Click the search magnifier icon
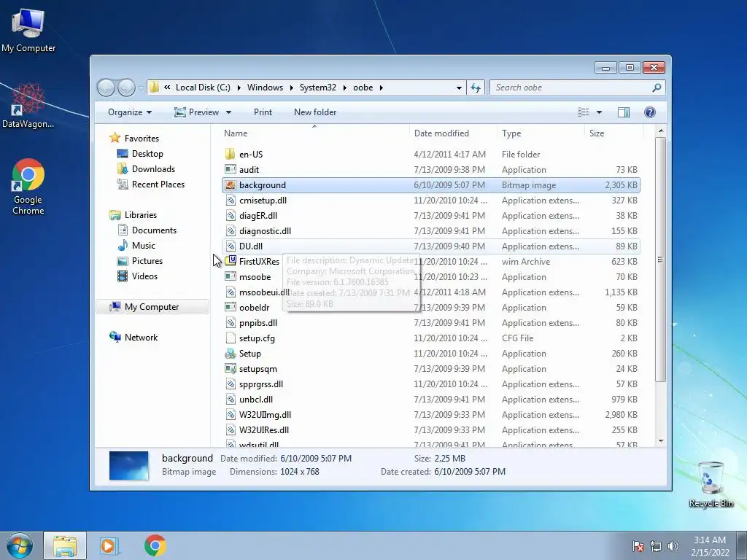The width and height of the screenshot is (747, 560). [657, 87]
